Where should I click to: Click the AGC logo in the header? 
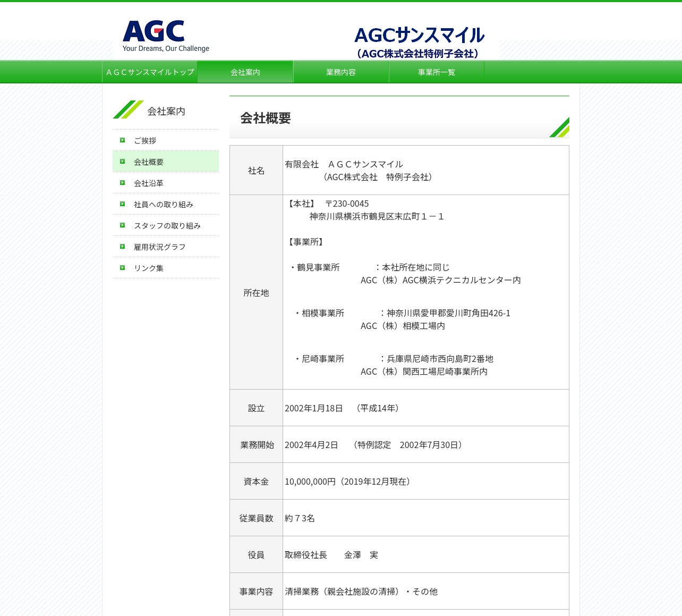click(166, 36)
